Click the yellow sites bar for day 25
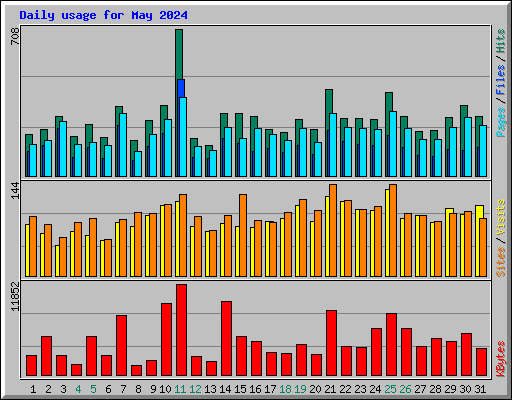The image size is (512, 400). tap(387, 233)
